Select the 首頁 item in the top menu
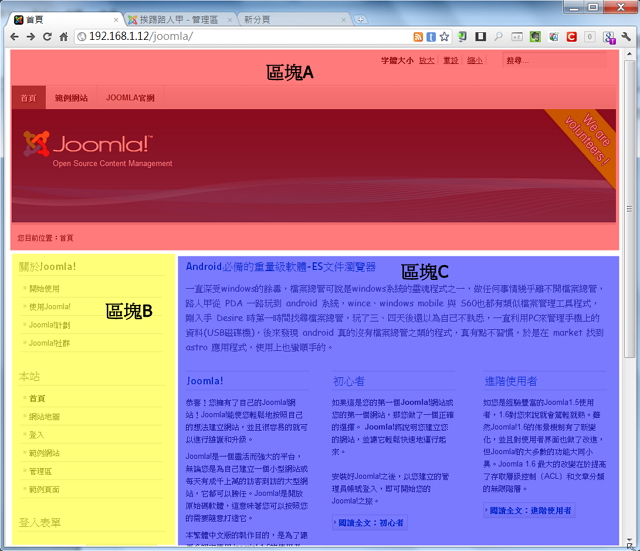This screenshot has height=551, width=640. (x=29, y=98)
